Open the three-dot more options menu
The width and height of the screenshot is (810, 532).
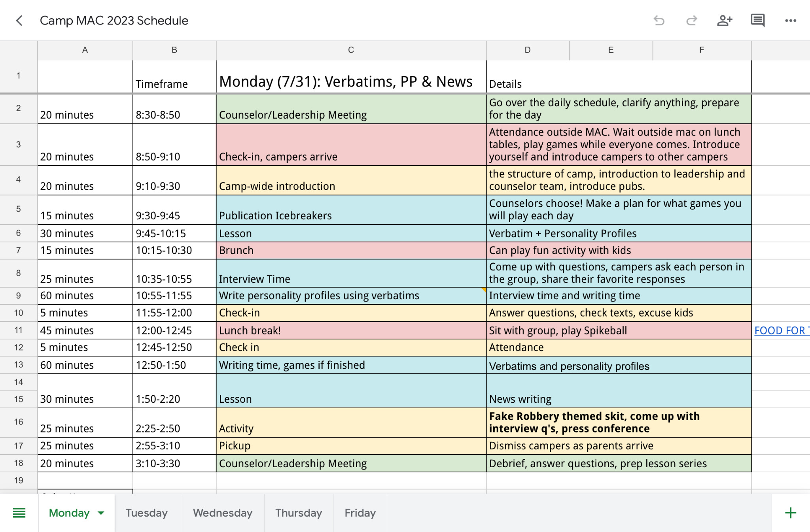(791, 21)
